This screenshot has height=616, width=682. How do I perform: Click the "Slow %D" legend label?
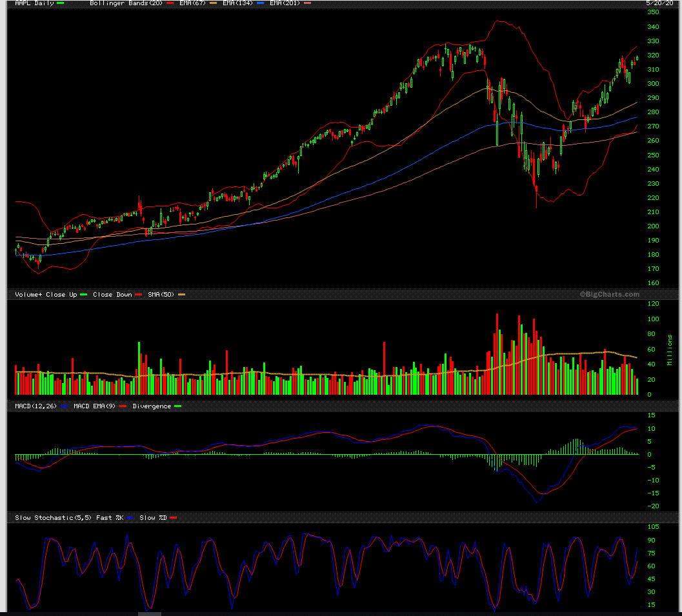coord(153,518)
